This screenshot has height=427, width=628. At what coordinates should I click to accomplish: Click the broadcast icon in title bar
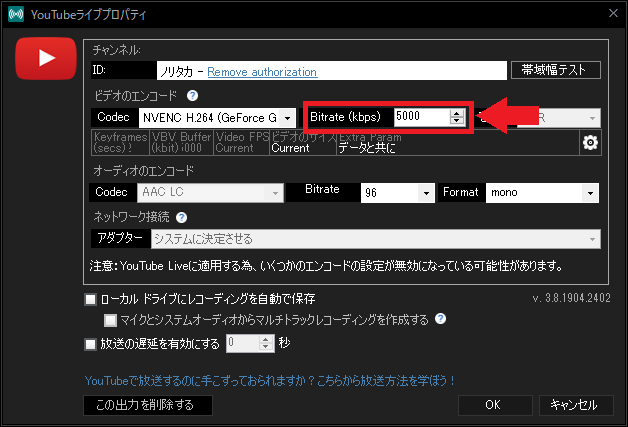(16, 14)
